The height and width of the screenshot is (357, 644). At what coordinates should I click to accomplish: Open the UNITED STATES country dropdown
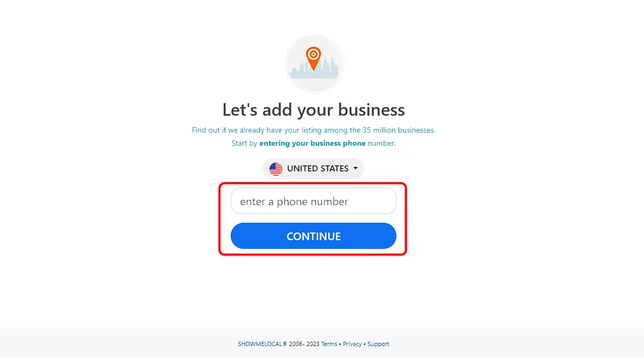pos(314,169)
